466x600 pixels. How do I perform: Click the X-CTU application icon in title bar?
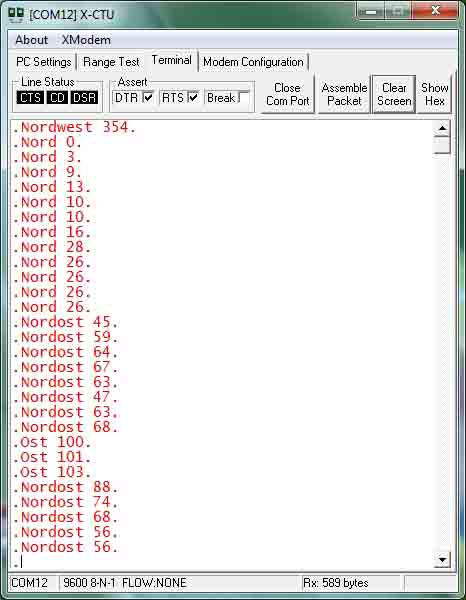tap(16, 15)
